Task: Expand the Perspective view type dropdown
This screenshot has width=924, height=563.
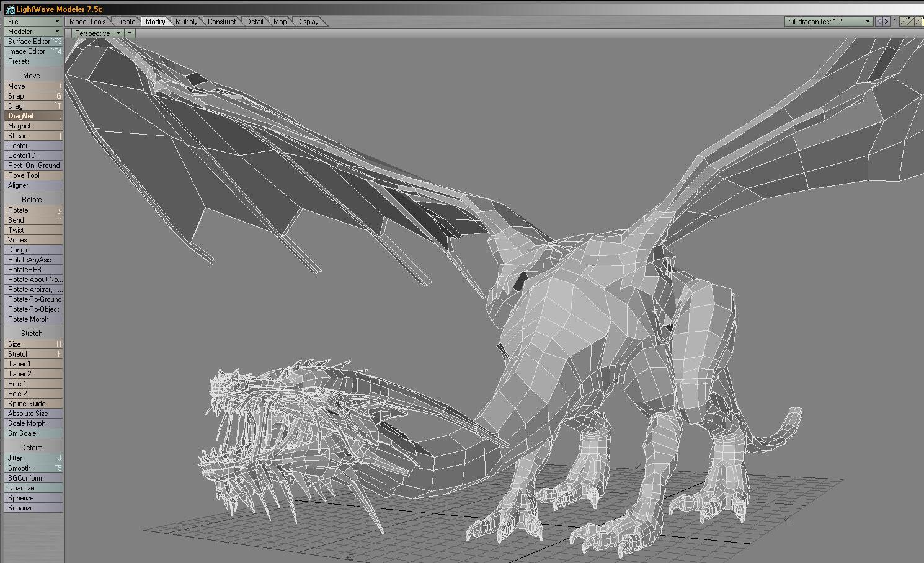Action: 98,33
